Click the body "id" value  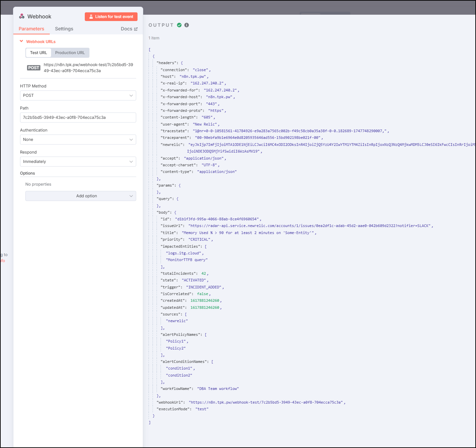(217, 219)
